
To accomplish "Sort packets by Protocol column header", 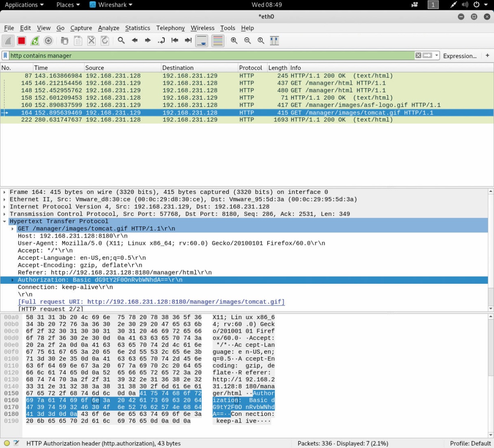I will [x=252, y=68].
